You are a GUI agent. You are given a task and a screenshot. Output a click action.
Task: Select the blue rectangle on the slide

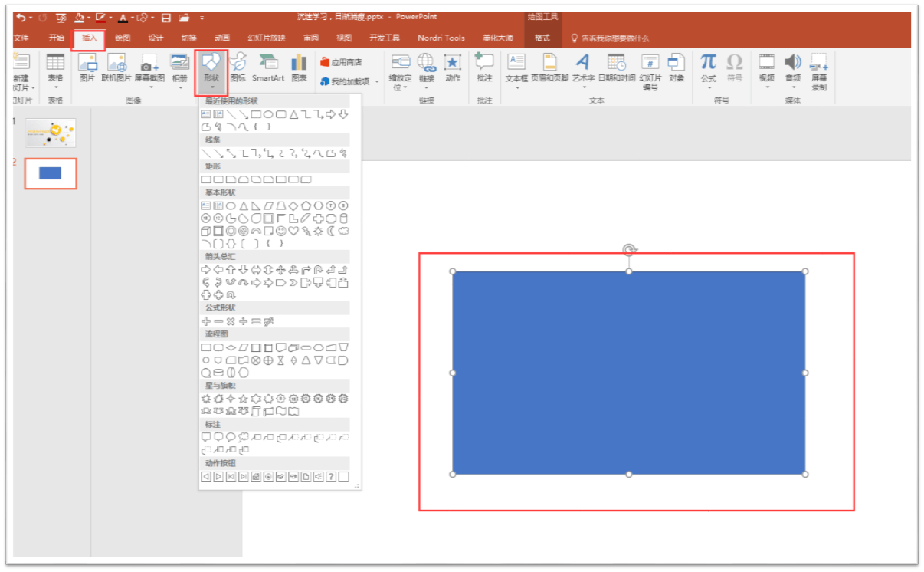click(629, 373)
